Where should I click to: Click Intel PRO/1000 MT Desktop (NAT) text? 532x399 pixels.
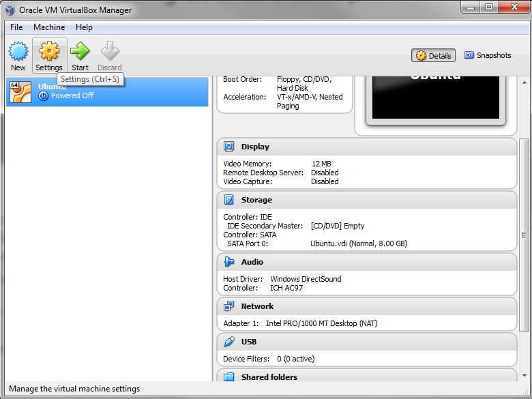(322, 323)
